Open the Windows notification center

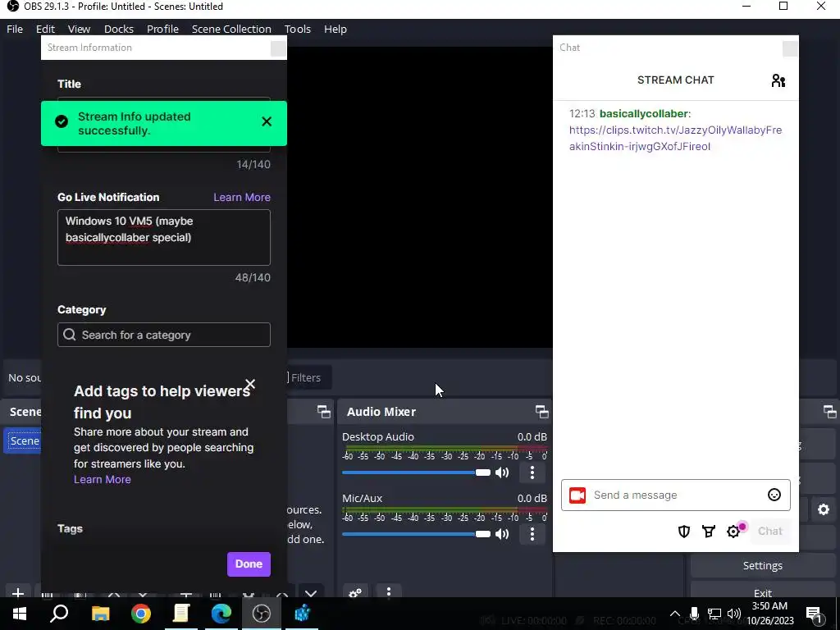point(813,614)
